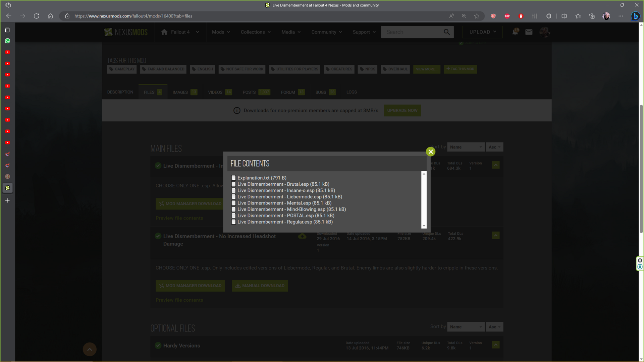Open the Bing Copilot sidebar icon

click(635, 16)
